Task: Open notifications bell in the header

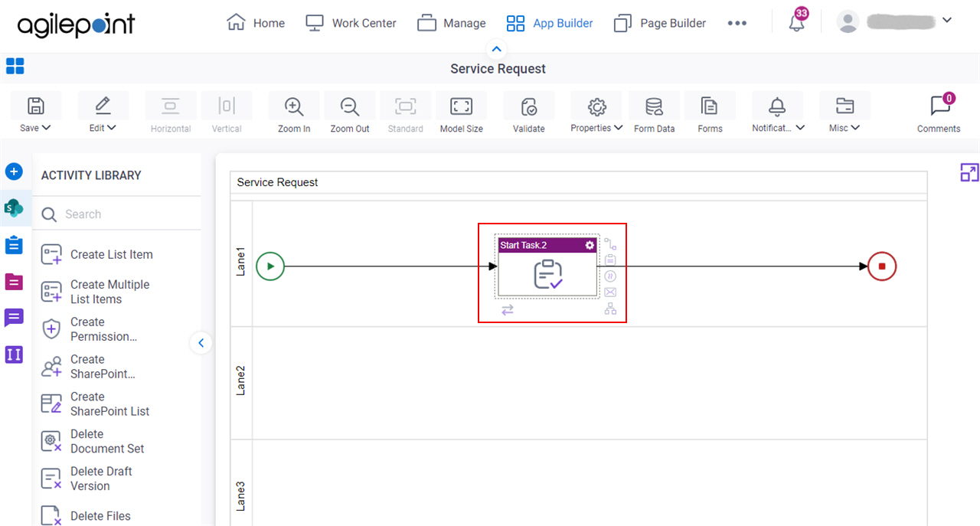Action: (x=797, y=22)
